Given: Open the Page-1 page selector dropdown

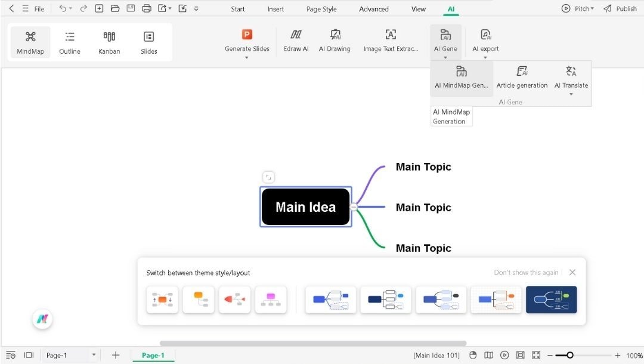Looking at the screenshot, I should coord(94,354).
